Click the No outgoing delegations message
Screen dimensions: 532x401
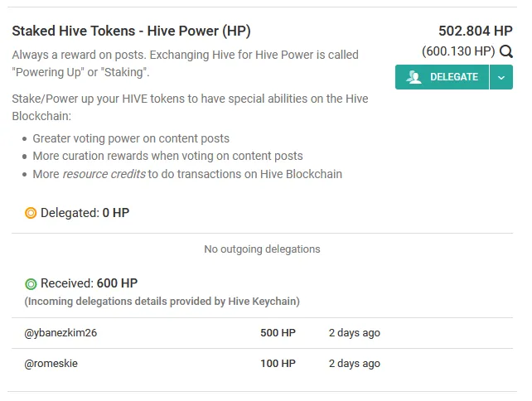coord(262,249)
